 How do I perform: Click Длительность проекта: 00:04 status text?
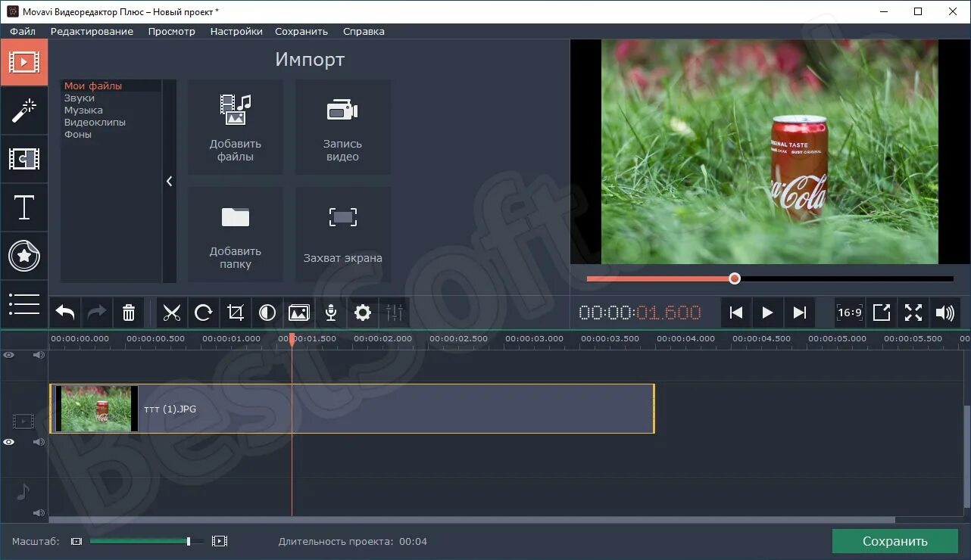point(353,541)
